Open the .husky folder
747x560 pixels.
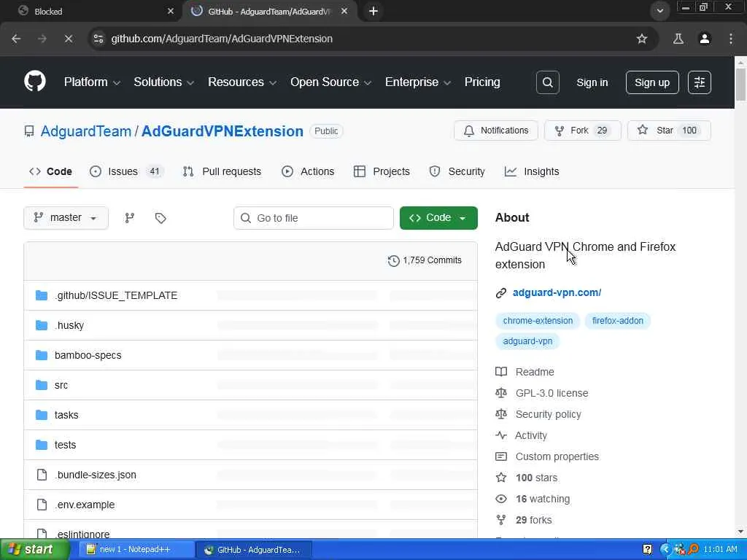click(69, 325)
